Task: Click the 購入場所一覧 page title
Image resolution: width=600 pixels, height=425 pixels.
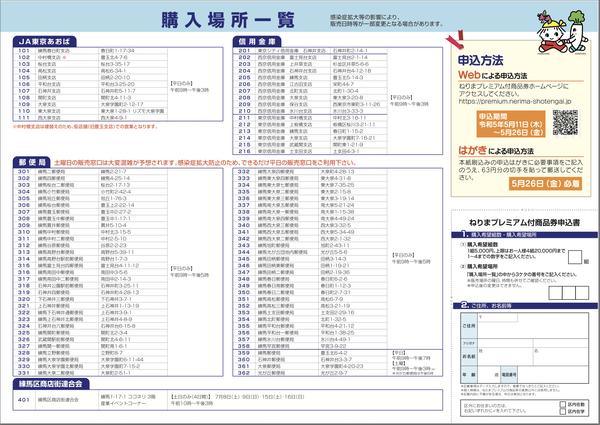Action: tap(228, 20)
